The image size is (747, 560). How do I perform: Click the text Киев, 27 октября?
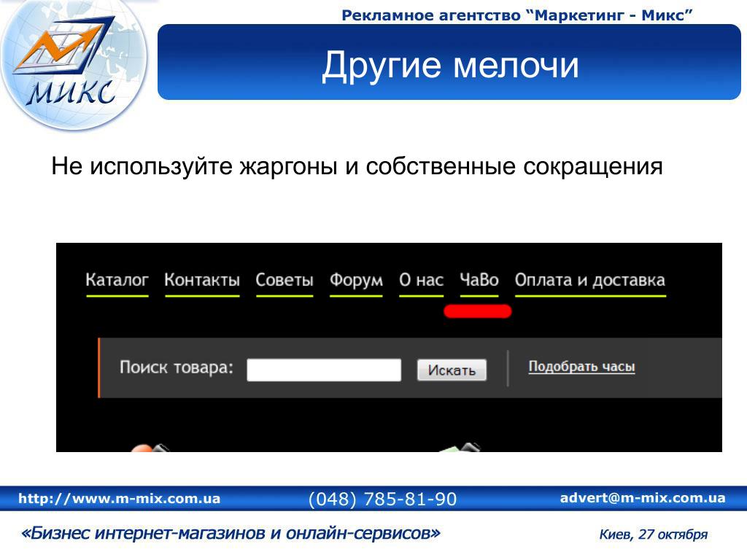653,534
